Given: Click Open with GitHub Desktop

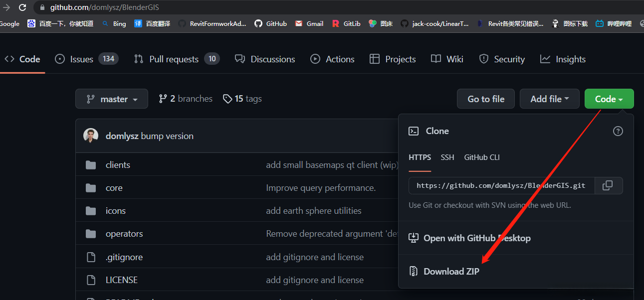Looking at the screenshot, I should coord(476,238).
